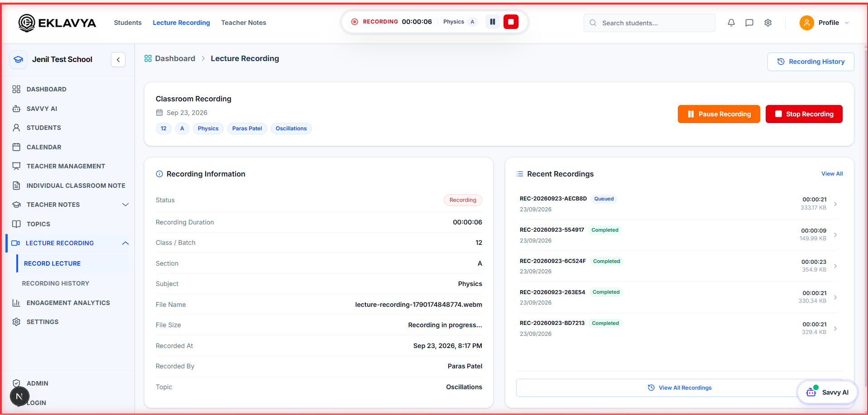Click chevron on the REC-20260923-554917 row
The height and width of the screenshot is (415, 868).
[x=835, y=235]
